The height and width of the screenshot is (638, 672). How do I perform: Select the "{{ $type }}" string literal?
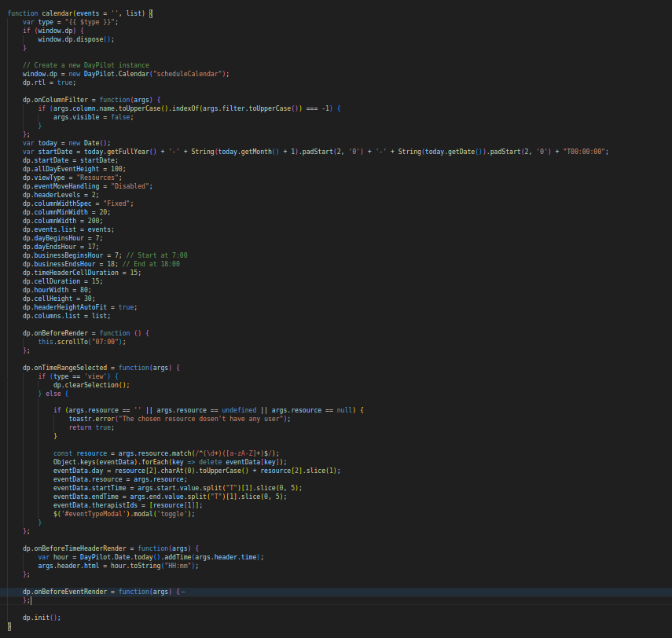90,22
